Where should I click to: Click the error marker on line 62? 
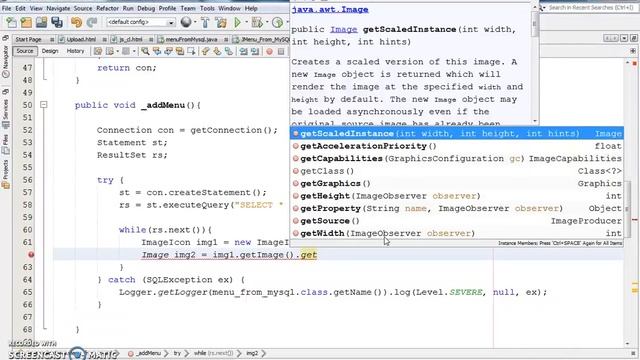[31, 255]
